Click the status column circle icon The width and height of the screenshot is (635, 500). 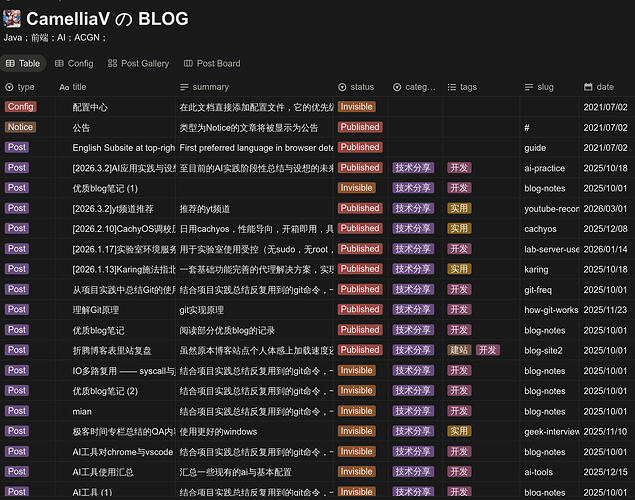pos(342,87)
